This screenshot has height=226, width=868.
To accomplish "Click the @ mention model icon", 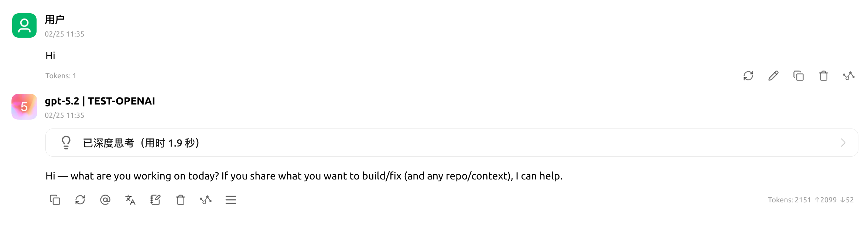I will (105, 200).
